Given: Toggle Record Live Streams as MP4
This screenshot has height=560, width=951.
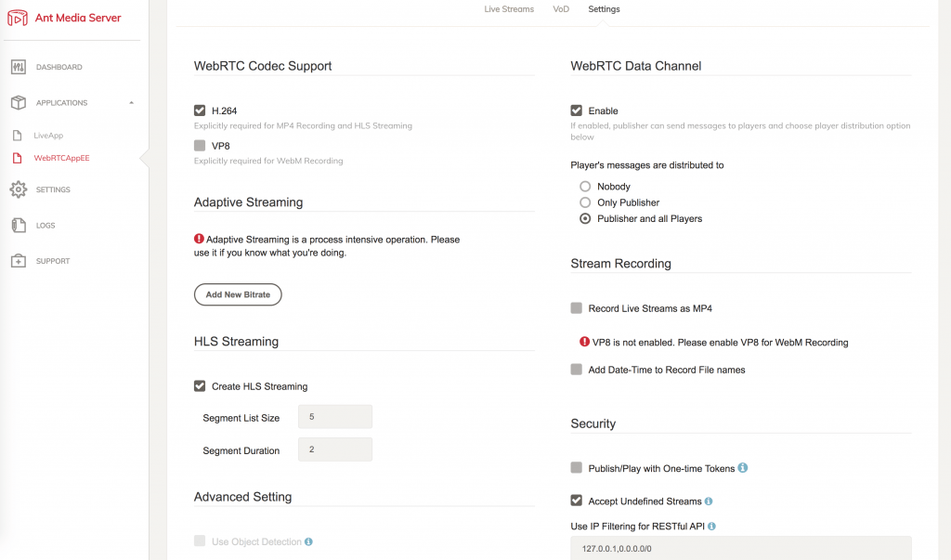Looking at the screenshot, I should coord(577,308).
